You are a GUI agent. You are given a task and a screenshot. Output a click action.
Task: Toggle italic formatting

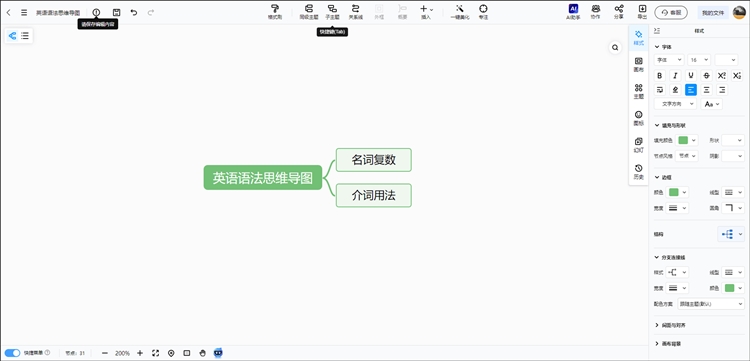675,76
